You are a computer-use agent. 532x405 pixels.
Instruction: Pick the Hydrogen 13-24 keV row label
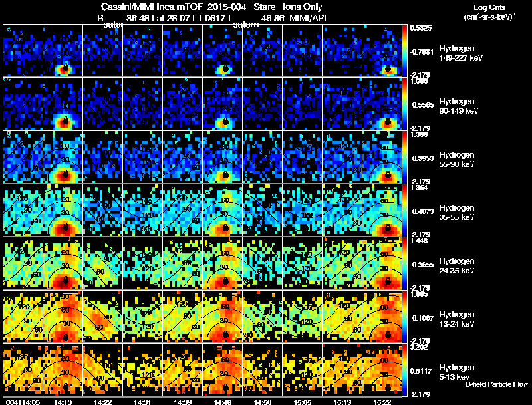(457, 319)
